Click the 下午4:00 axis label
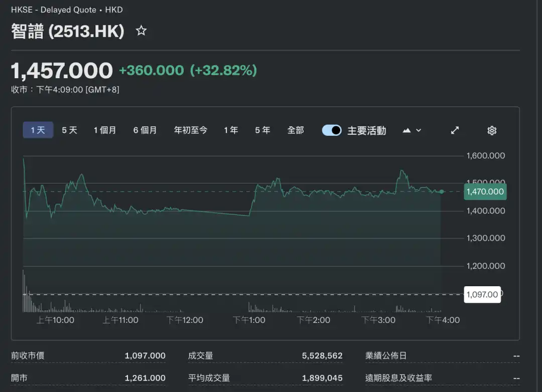 click(x=443, y=320)
